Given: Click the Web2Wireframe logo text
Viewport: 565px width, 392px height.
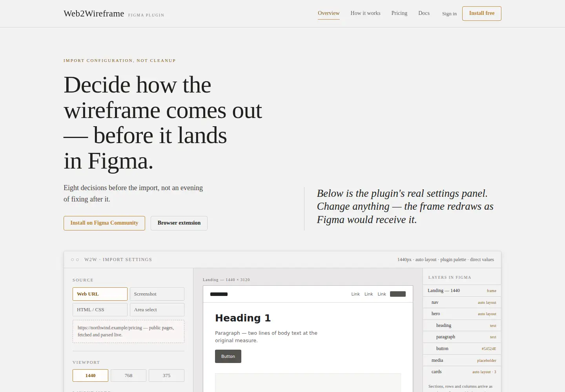Looking at the screenshot, I should tap(94, 14).
